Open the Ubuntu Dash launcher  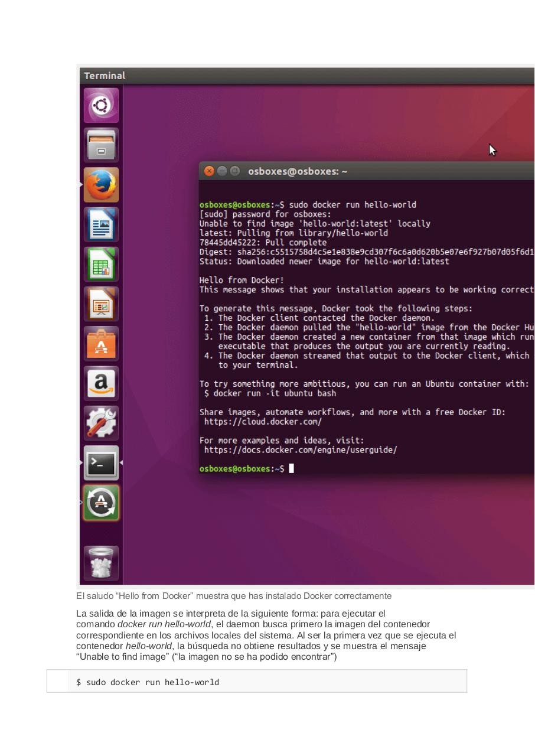click(100, 105)
